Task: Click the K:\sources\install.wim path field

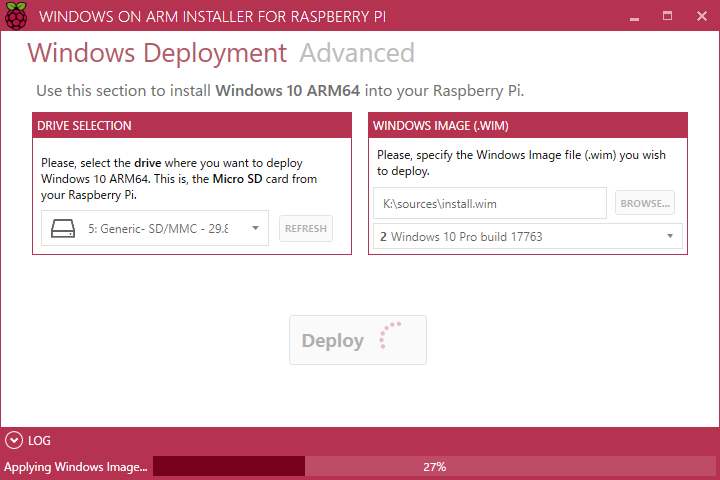Action: [490, 203]
